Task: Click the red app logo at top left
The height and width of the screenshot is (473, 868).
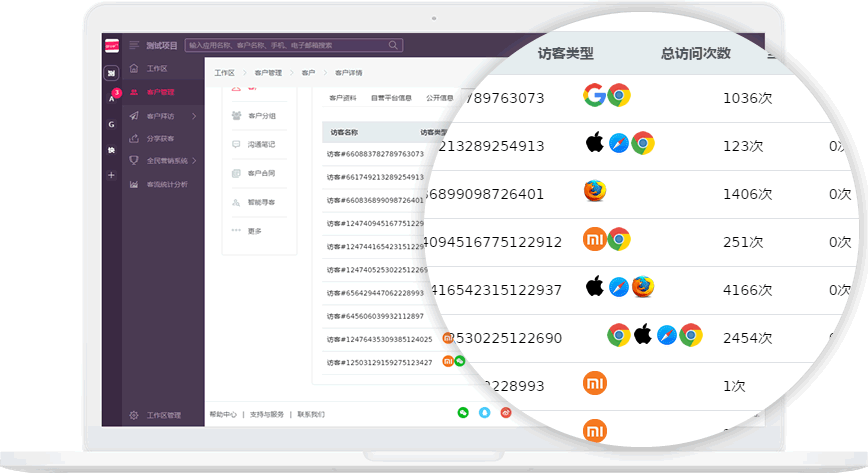Action: (111, 45)
